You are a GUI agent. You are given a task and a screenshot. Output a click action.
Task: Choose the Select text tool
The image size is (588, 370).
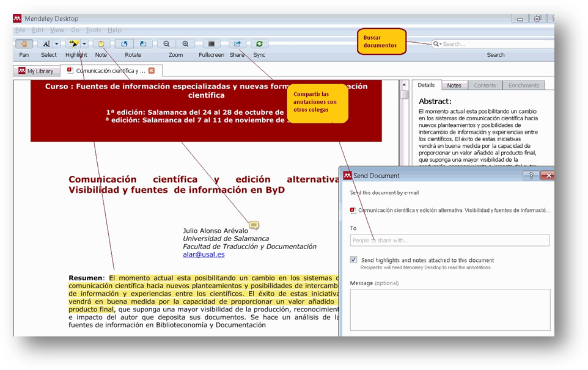46,44
